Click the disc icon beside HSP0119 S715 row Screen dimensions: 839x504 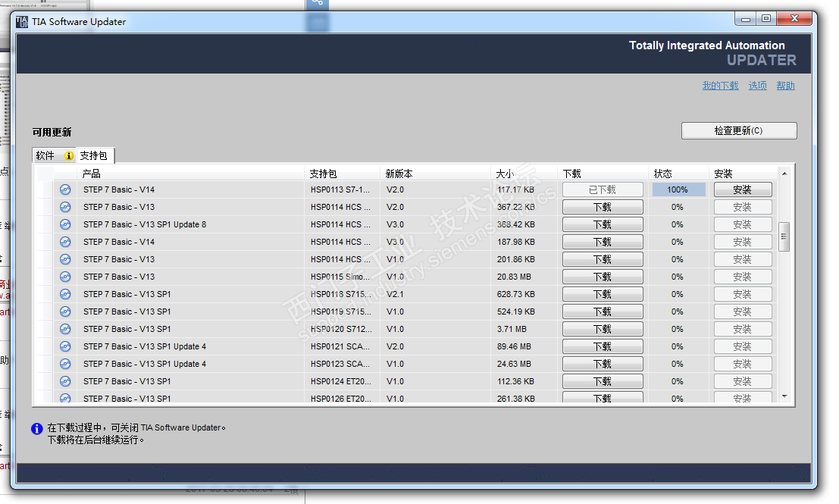point(65,311)
